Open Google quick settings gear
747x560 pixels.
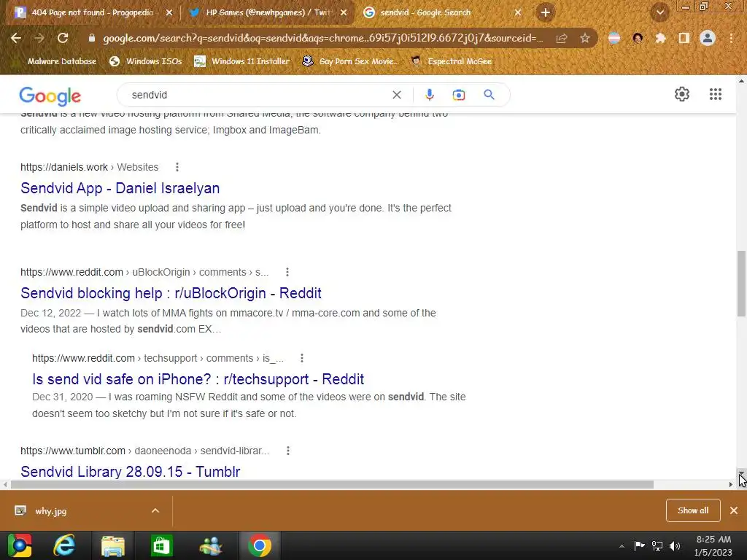(x=682, y=94)
